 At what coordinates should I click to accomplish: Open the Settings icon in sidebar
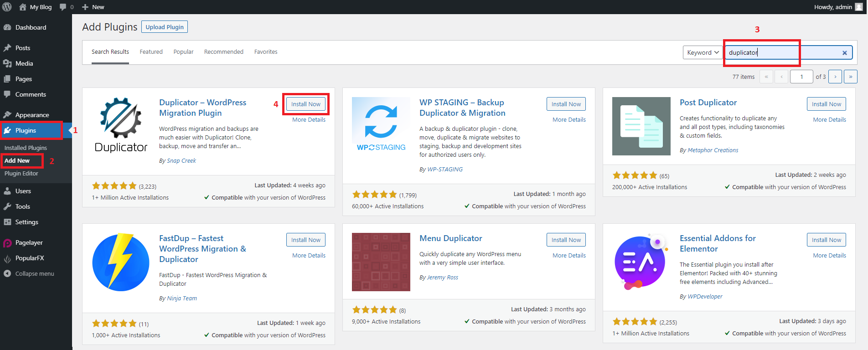click(7, 222)
